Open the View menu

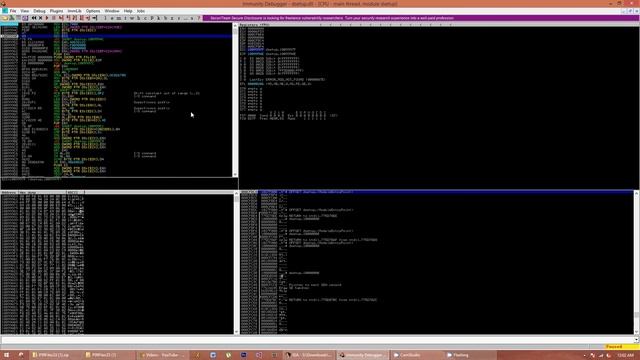24,11
